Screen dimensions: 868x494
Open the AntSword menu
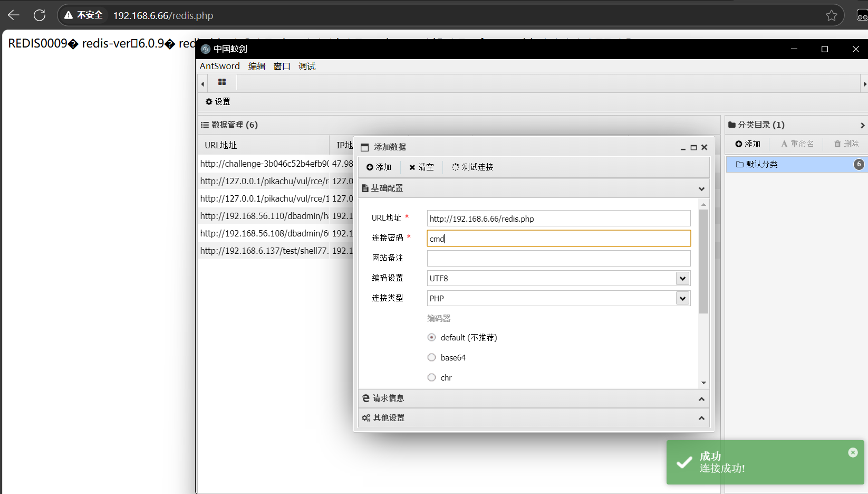pos(219,66)
